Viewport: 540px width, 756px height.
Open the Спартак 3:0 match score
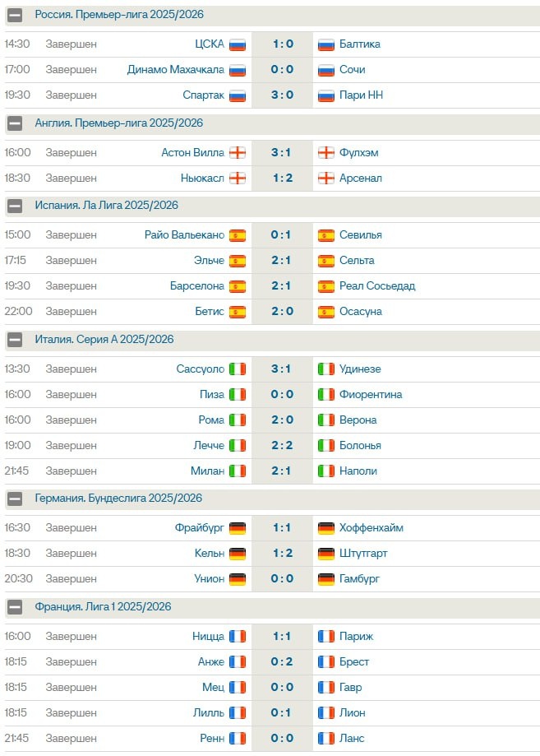(282, 95)
